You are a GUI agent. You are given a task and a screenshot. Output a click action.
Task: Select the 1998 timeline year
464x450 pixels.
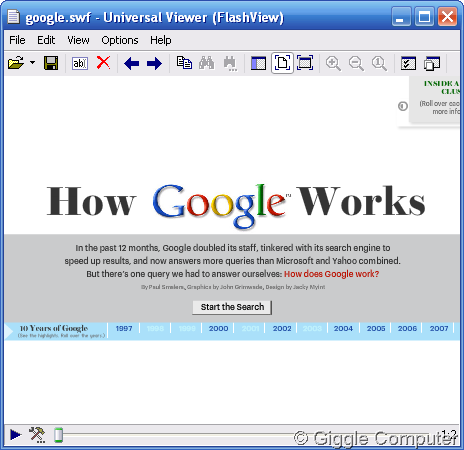(155, 328)
